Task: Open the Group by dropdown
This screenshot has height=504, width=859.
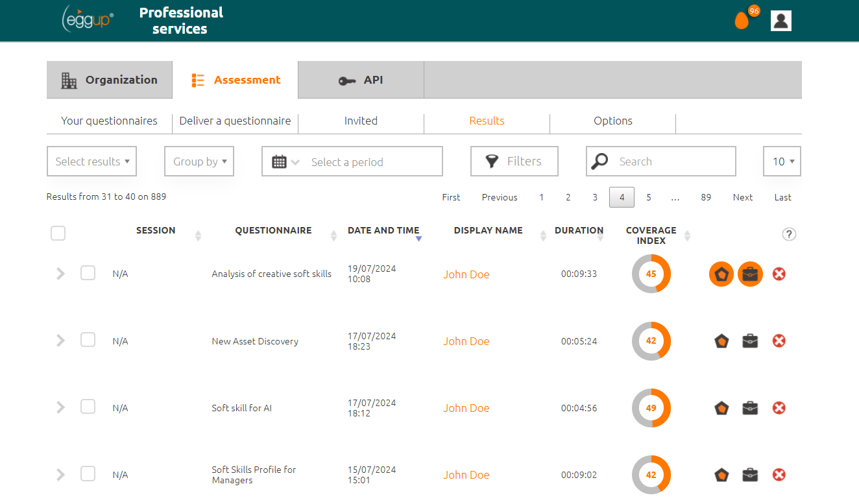Action: point(199,162)
